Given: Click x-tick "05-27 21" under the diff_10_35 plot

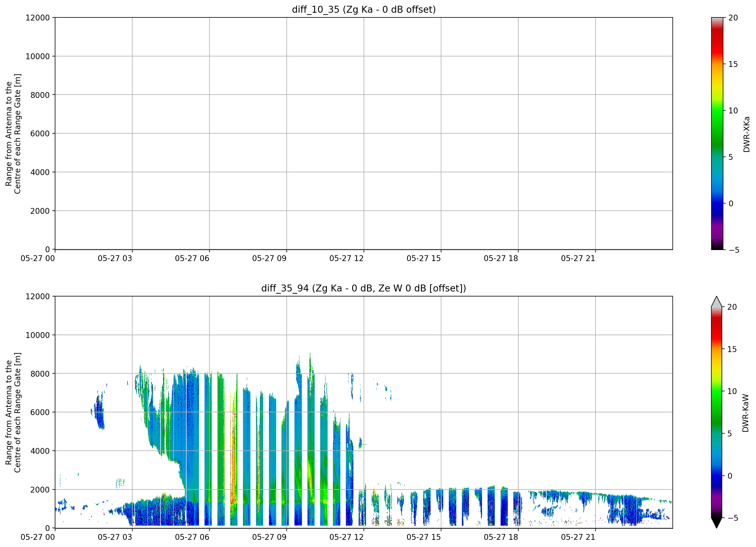Looking at the screenshot, I should pos(578,259).
